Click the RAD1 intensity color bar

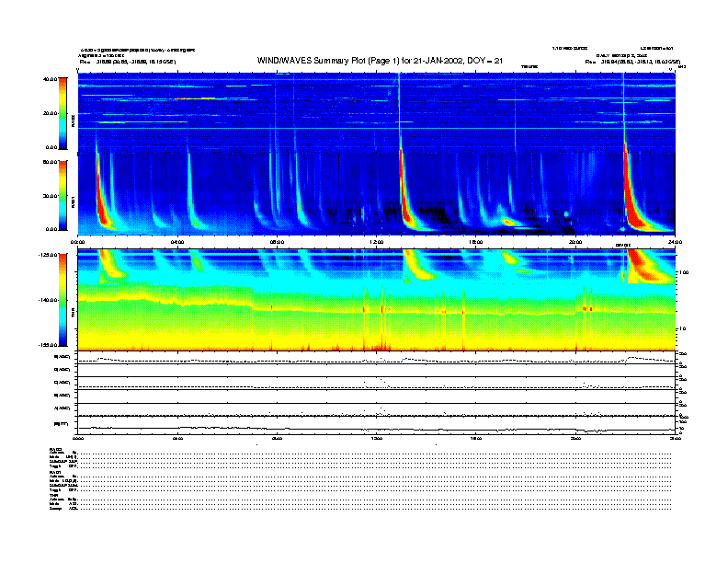(63, 195)
